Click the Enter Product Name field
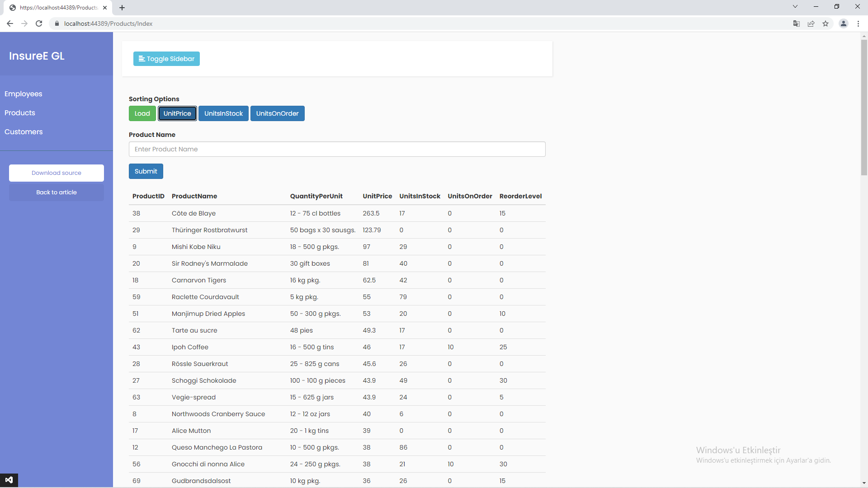The height and width of the screenshot is (488, 868). [x=337, y=149]
